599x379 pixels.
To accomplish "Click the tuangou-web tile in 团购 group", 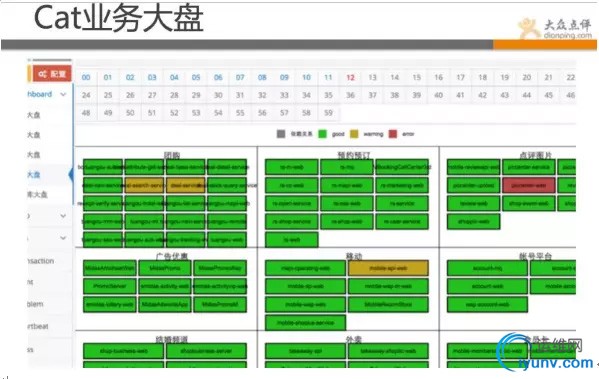I will coord(227,240).
